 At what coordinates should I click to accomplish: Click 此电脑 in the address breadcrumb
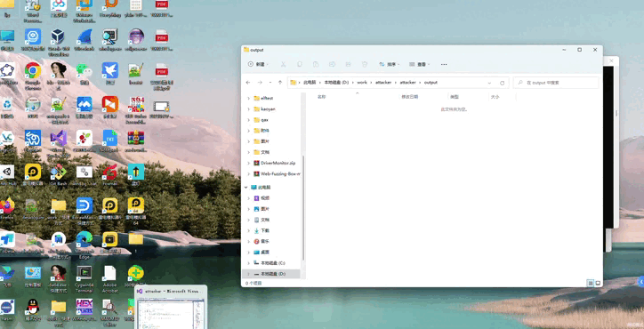[310, 83]
